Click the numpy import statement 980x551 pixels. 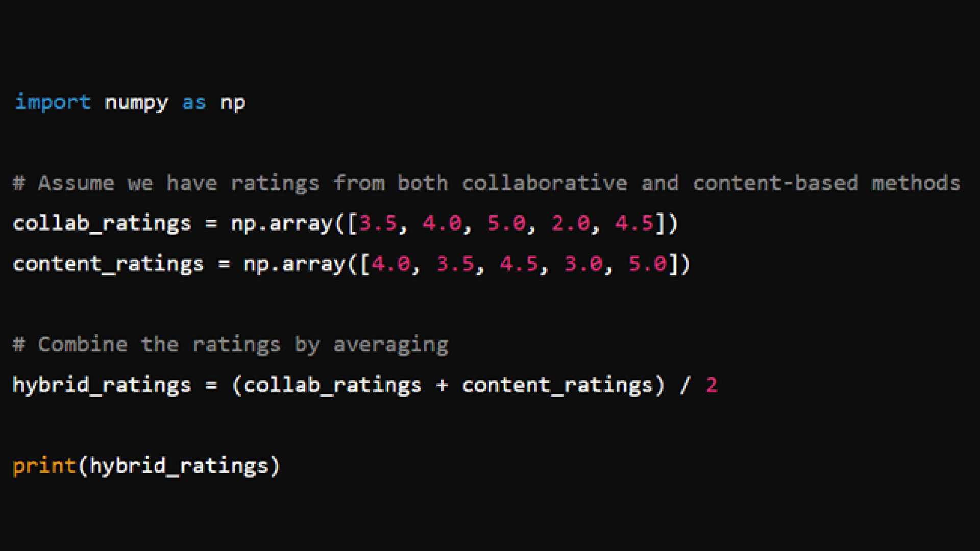coord(129,102)
